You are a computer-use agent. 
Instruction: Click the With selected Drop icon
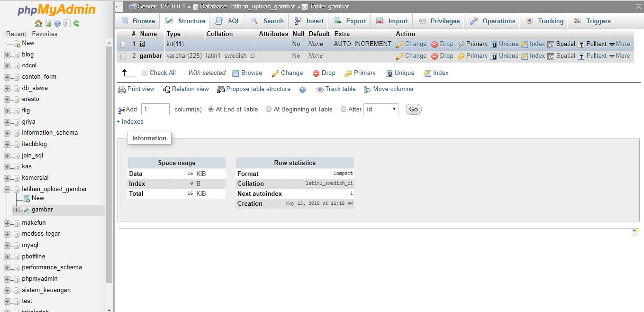pyautogui.click(x=316, y=73)
